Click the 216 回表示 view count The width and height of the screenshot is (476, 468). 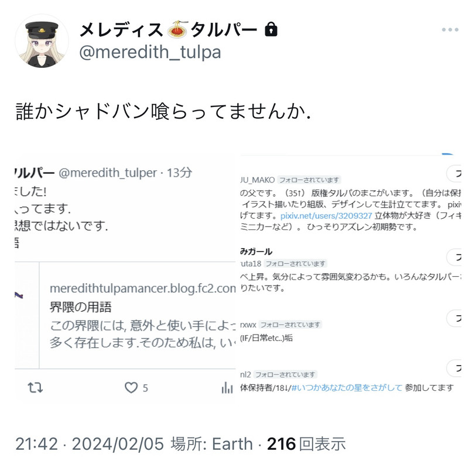tap(306, 444)
